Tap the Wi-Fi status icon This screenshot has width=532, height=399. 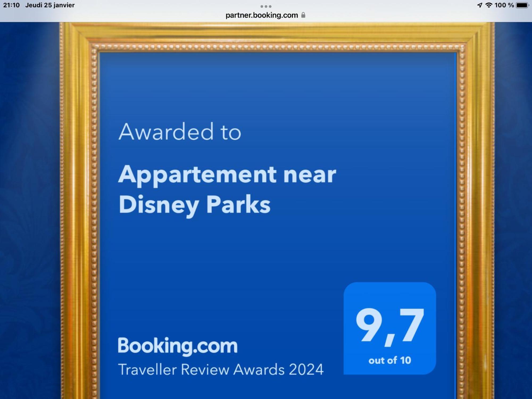[x=489, y=5]
